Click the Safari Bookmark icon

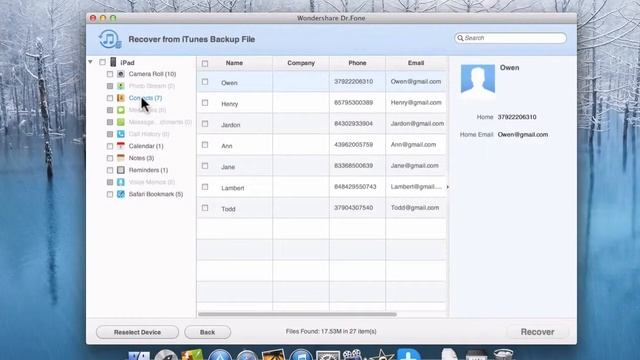(121, 194)
